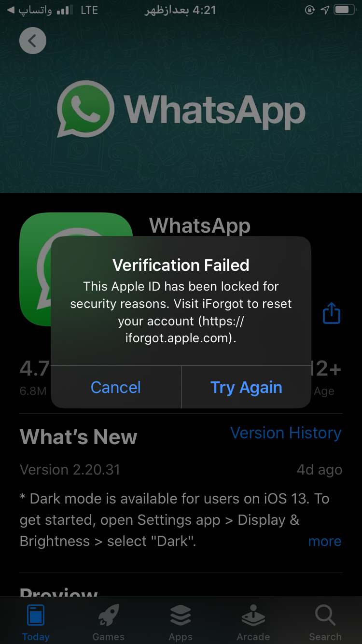Tap the WhatsApp banner logo
The image size is (362, 644).
(x=181, y=110)
